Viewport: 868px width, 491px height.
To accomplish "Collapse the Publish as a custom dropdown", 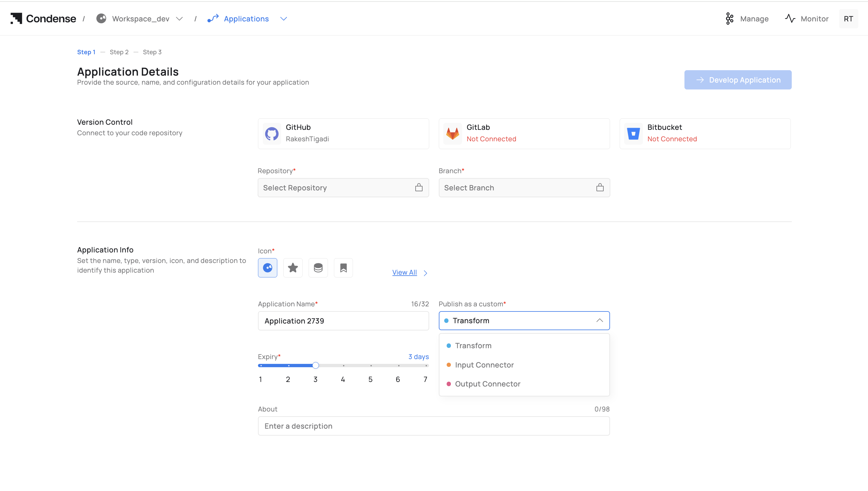I will [599, 321].
